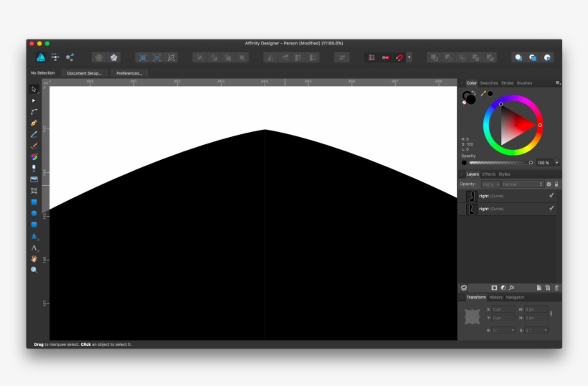Select the Pencil tool
The height and width of the screenshot is (386, 588).
click(34, 134)
